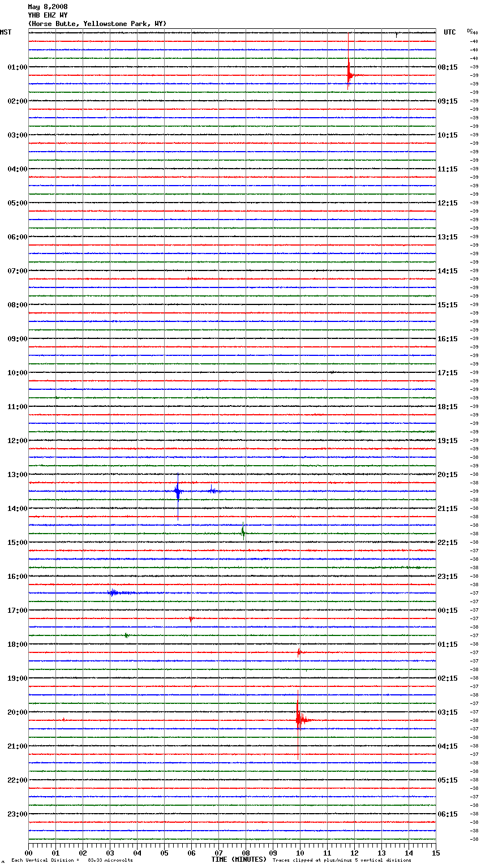
Task: Click the '09:00' MST time label
Action: [x=18, y=338]
